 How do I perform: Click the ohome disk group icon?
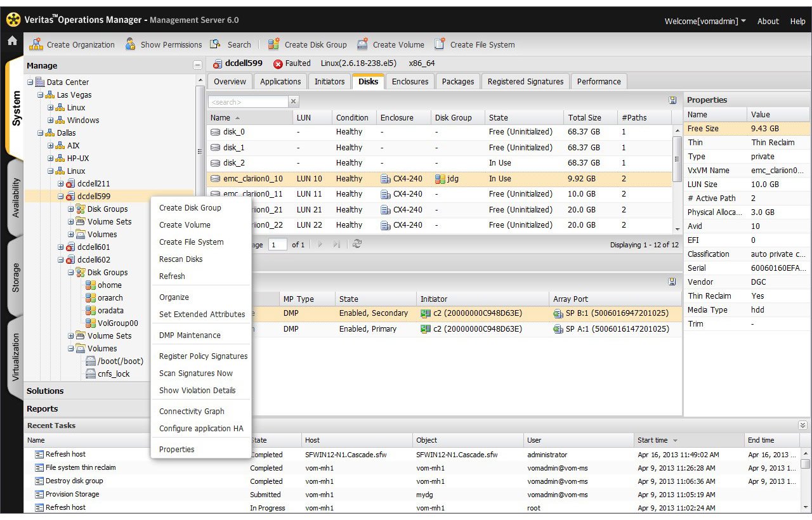pos(91,285)
